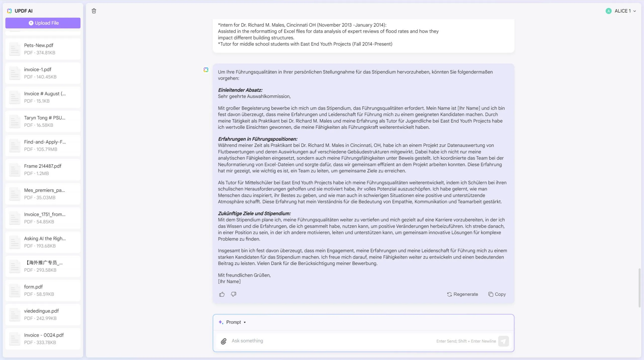Click on Find-and-Apply PDF file
This screenshot has height=360, width=644.
43,145
